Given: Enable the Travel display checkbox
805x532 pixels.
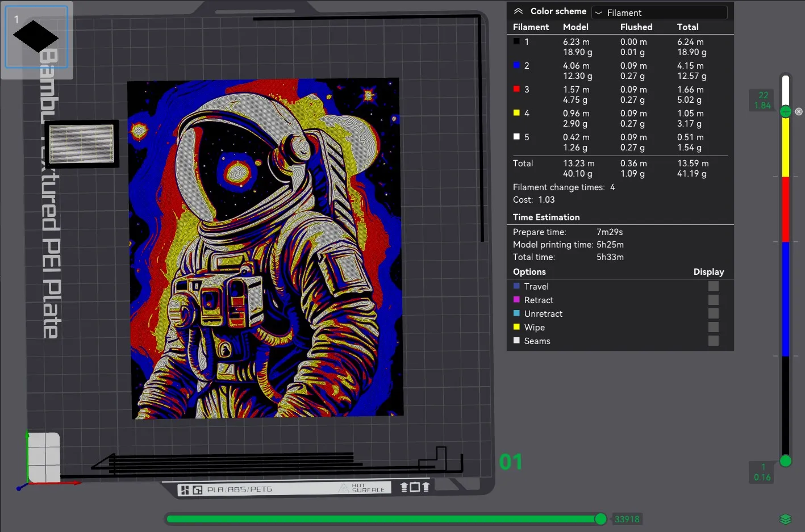Looking at the screenshot, I should pos(713,287).
